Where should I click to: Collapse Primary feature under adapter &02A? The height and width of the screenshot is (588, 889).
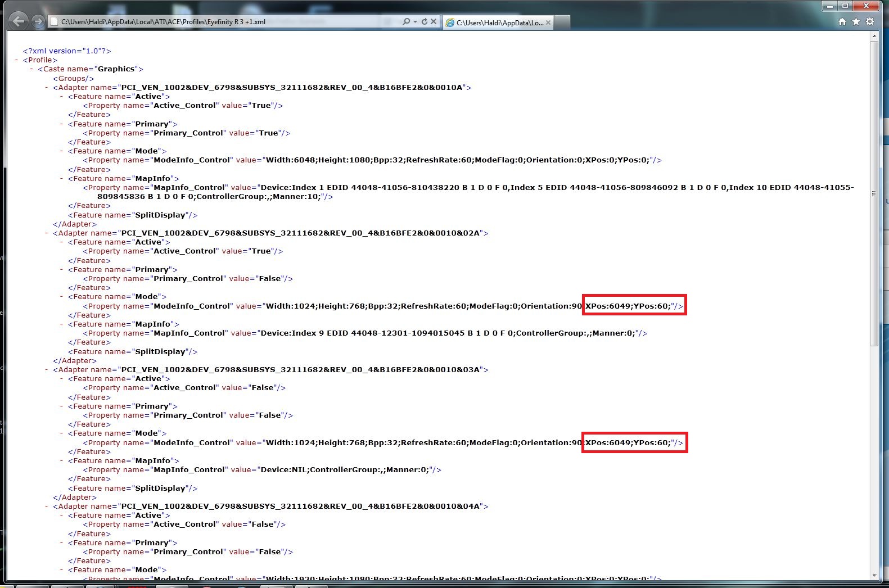(x=62, y=269)
